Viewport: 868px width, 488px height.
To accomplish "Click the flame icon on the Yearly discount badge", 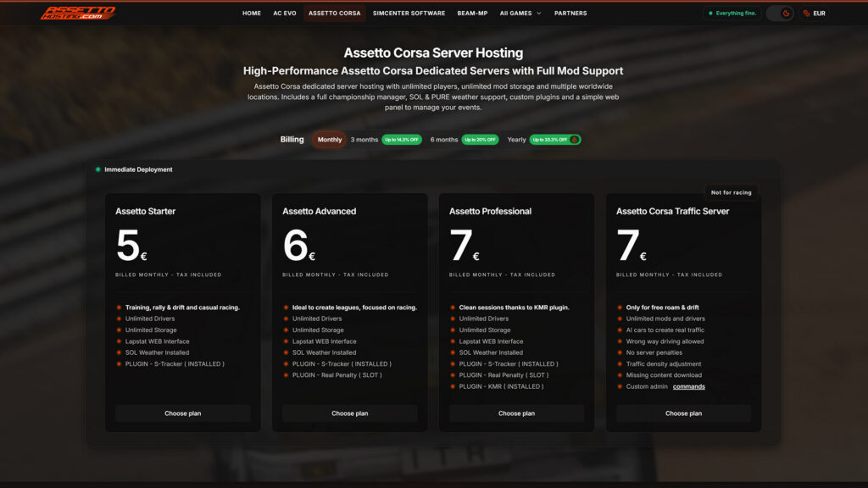I will pyautogui.click(x=574, y=140).
